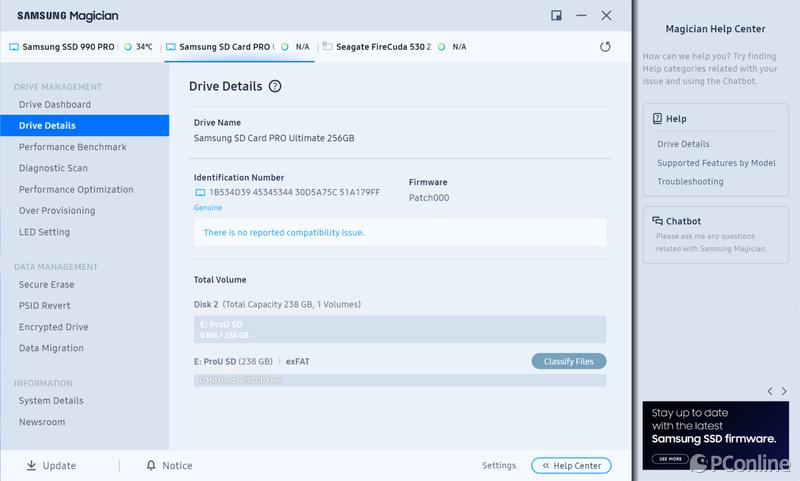The height and width of the screenshot is (481, 800).
Task: Open Encrypted Drive
Action: point(54,327)
